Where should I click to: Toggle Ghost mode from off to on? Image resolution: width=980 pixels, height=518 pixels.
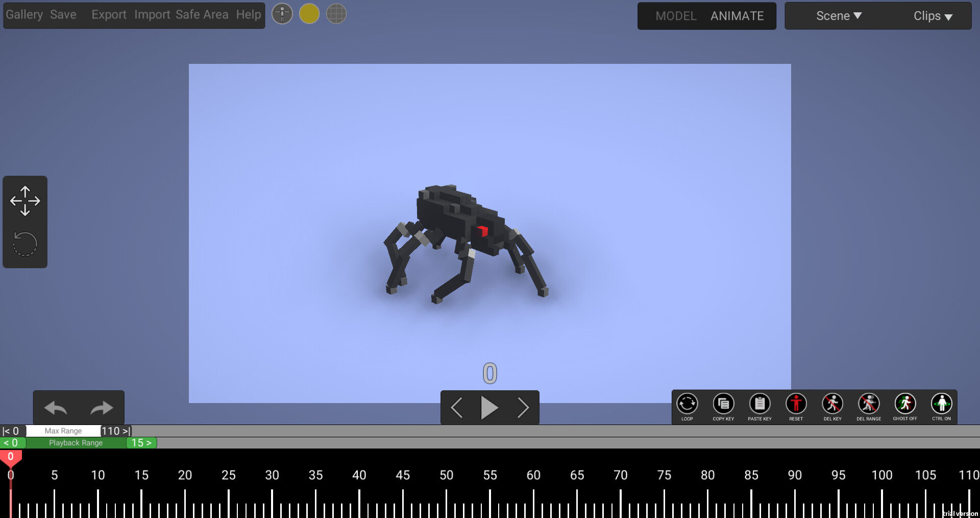point(905,405)
